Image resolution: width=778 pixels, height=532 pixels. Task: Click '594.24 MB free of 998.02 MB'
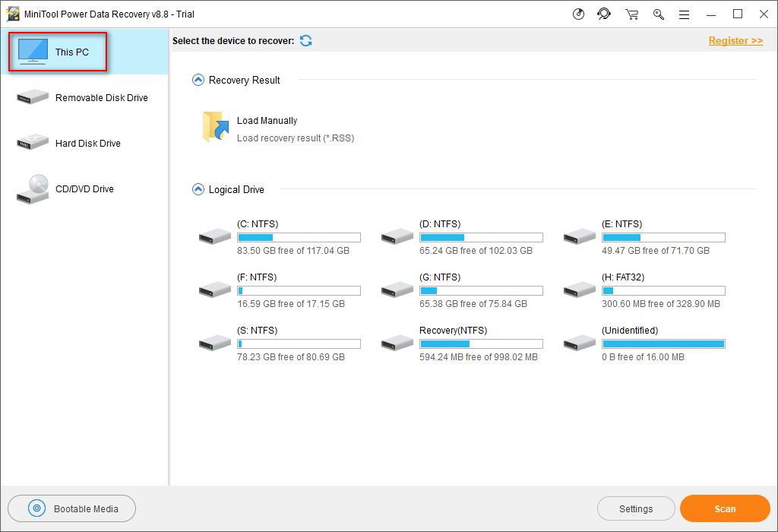[x=479, y=356]
